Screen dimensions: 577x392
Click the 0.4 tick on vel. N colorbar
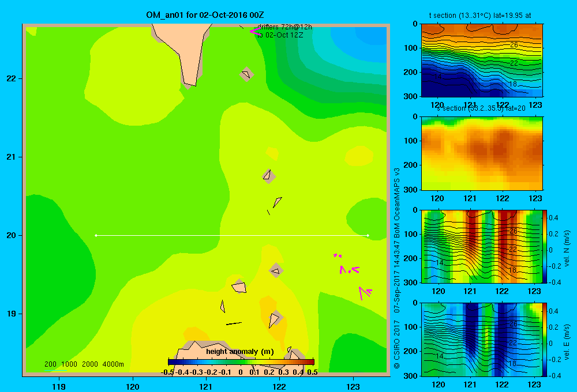[554, 218]
